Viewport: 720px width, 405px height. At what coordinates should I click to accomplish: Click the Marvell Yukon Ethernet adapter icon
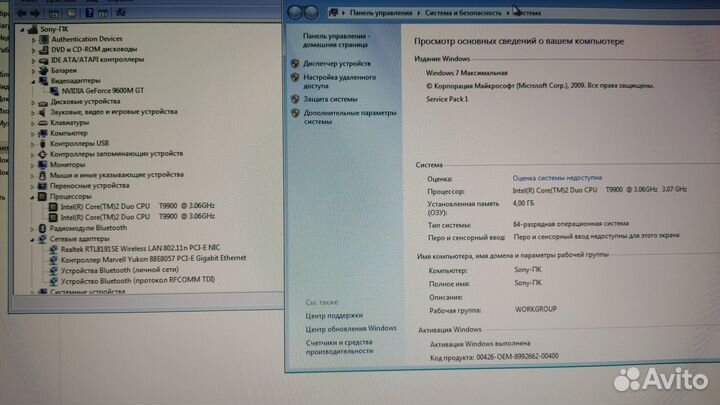tap(53, 259)
